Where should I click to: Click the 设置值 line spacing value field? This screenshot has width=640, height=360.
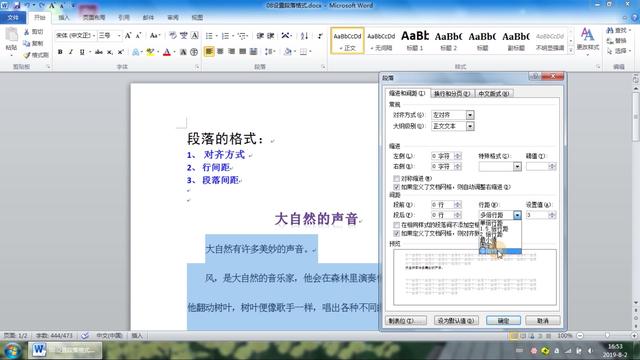point(538,215)
